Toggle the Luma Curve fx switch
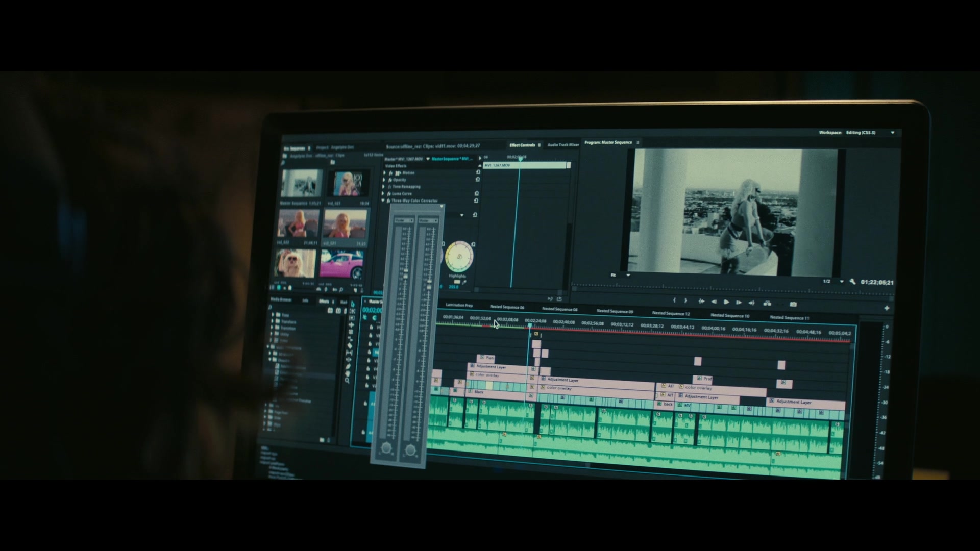Screen dimensions: 980x551 [x=389, y=194]
